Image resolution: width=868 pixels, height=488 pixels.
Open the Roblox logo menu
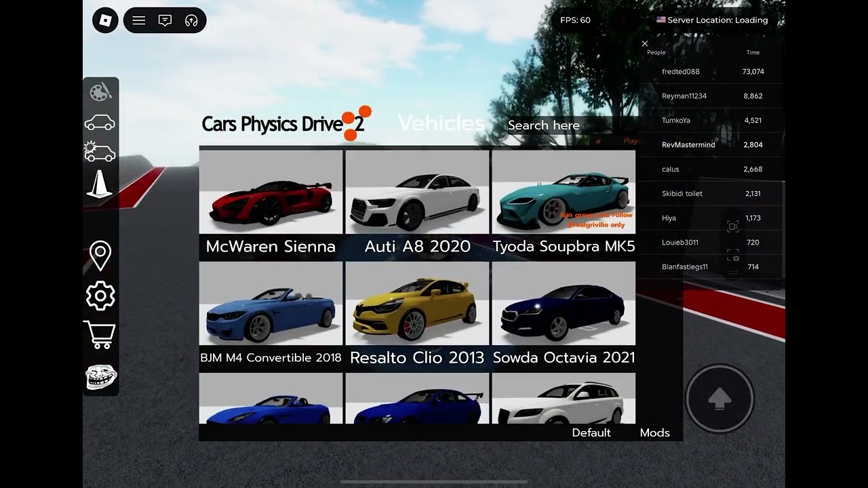point(105,20)
